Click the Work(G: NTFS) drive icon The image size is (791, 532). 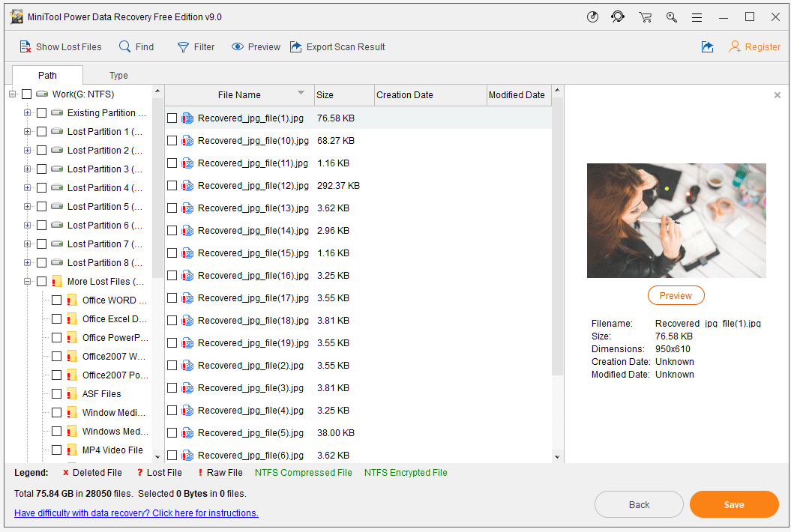tap(43, 94)
